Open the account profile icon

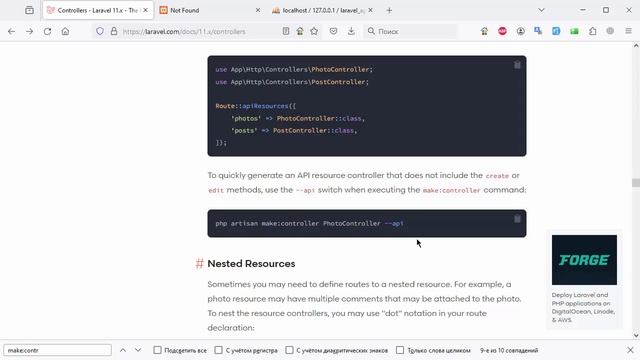tap(520, 31)
